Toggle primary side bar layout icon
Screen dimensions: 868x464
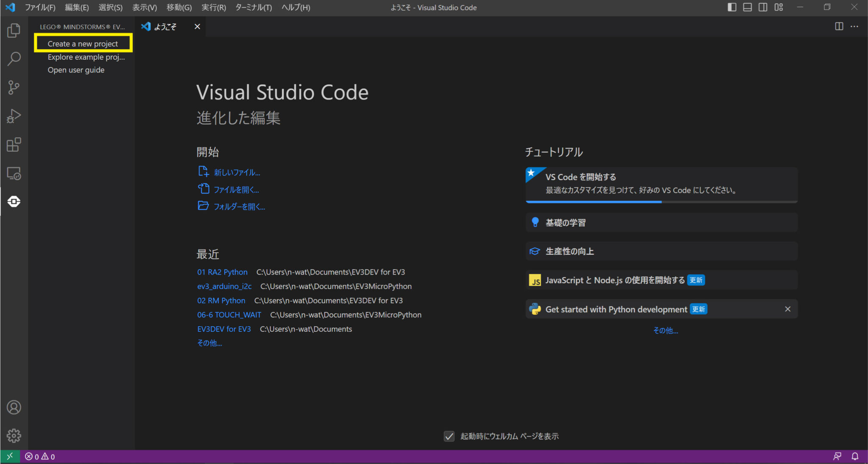(x=732, y=7)
